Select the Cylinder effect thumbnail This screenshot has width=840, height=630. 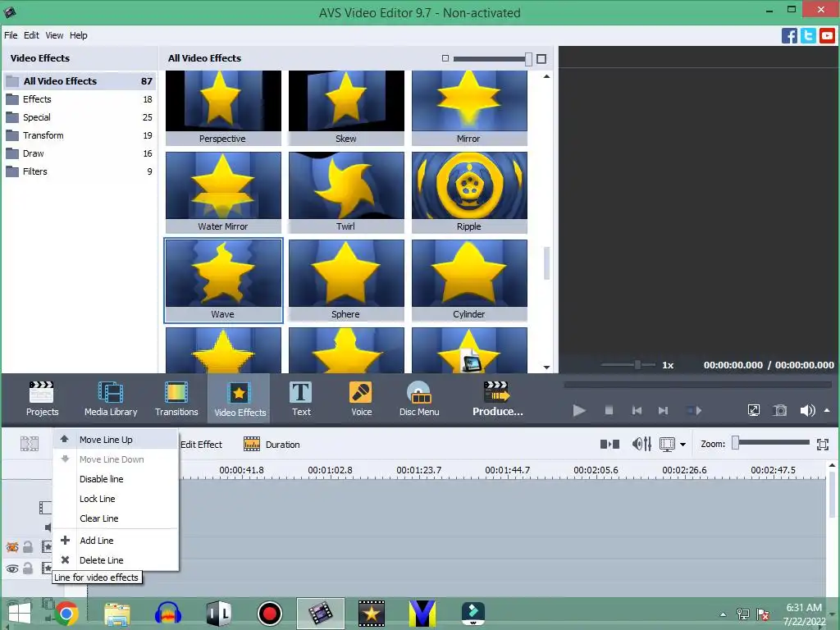pyautogui.click(x=469, y=281)
